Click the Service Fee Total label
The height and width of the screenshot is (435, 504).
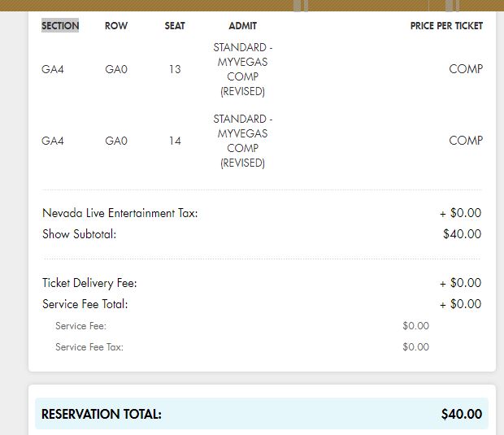[x=85, y=304]
